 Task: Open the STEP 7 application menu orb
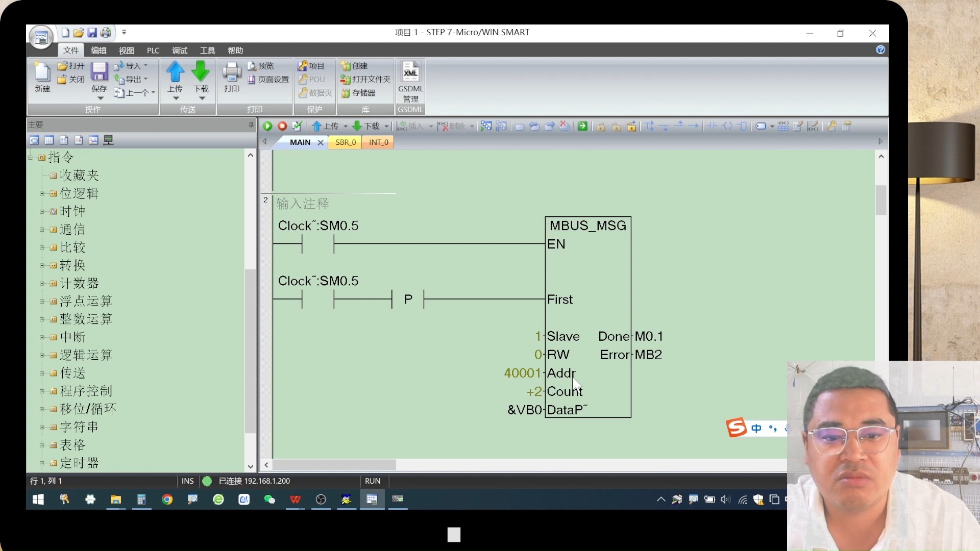[x=41, y=37]
